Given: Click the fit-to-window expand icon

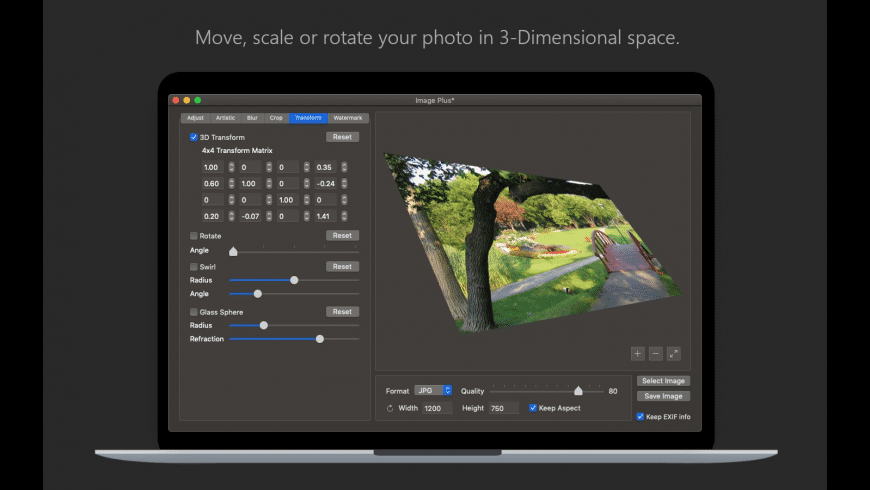Looking at the screenshot, I should click(674, 353).
